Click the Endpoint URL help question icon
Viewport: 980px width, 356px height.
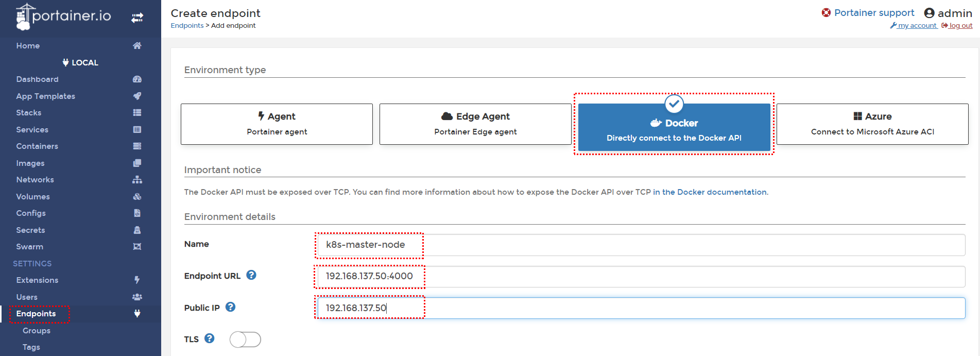point(251,275)
